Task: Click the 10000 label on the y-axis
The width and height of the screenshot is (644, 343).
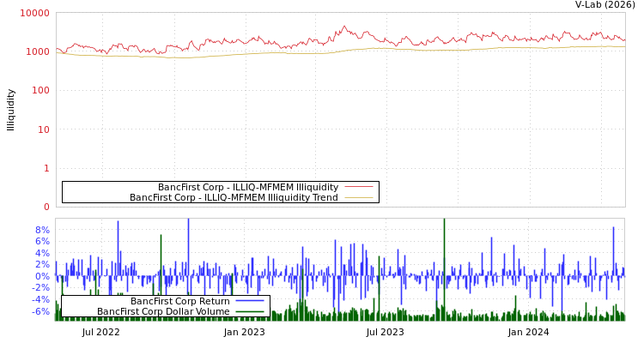Action: [35, 13]
